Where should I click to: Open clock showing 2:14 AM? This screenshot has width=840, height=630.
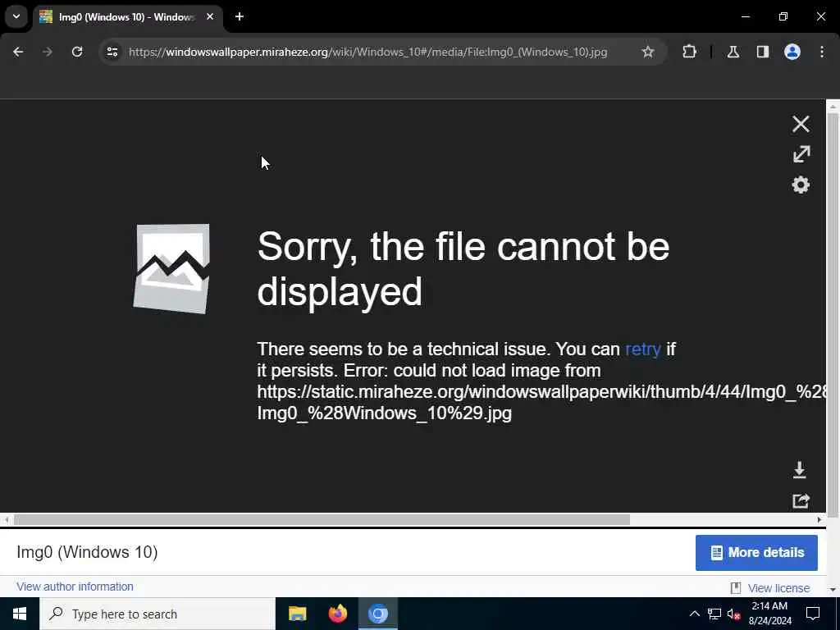coord(769,614)
